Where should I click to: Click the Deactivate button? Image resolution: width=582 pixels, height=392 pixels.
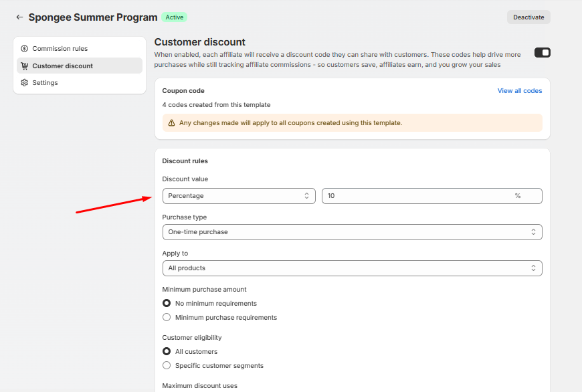point(528,17)
